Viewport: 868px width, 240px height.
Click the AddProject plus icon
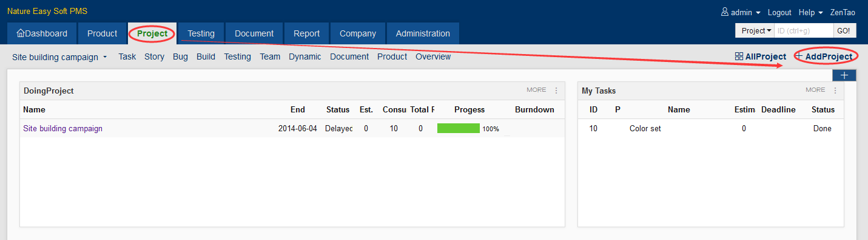coord(799,57)
